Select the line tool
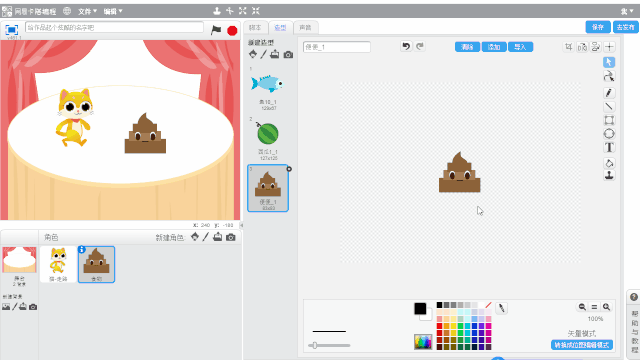Image resolution: width=640 pixels, height=360 pixels. pos(609,107)
